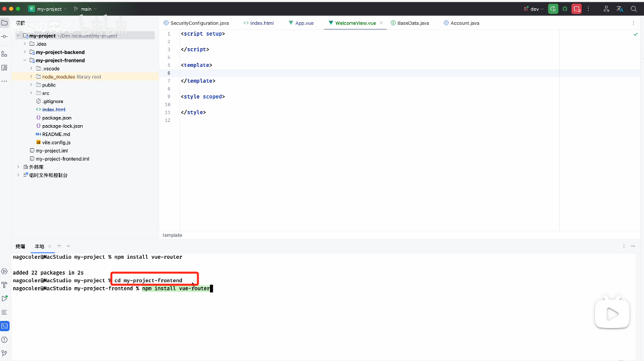644x361 pixels.
Task: Open the Bookmarks tool window icon
Action: point(4,67)
